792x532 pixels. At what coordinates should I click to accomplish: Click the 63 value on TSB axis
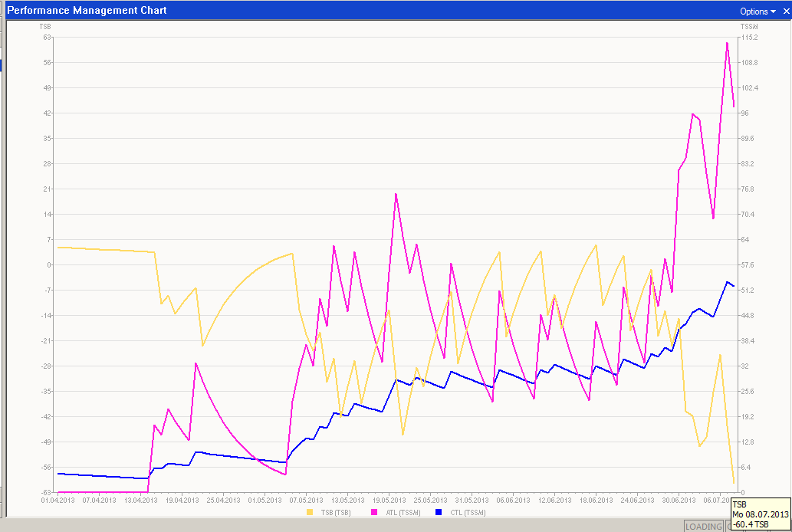pyautogui.click(x=47, y=37)
